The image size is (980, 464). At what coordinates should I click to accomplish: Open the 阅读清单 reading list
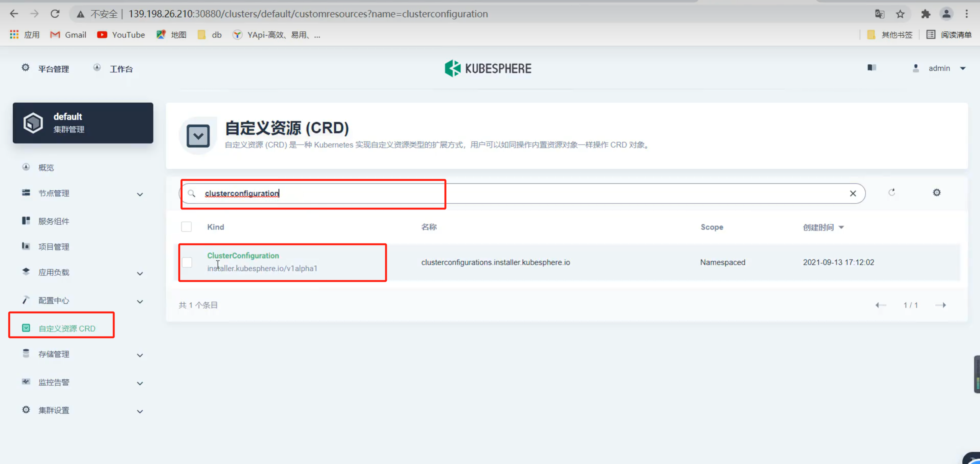(x=949, y=35)
